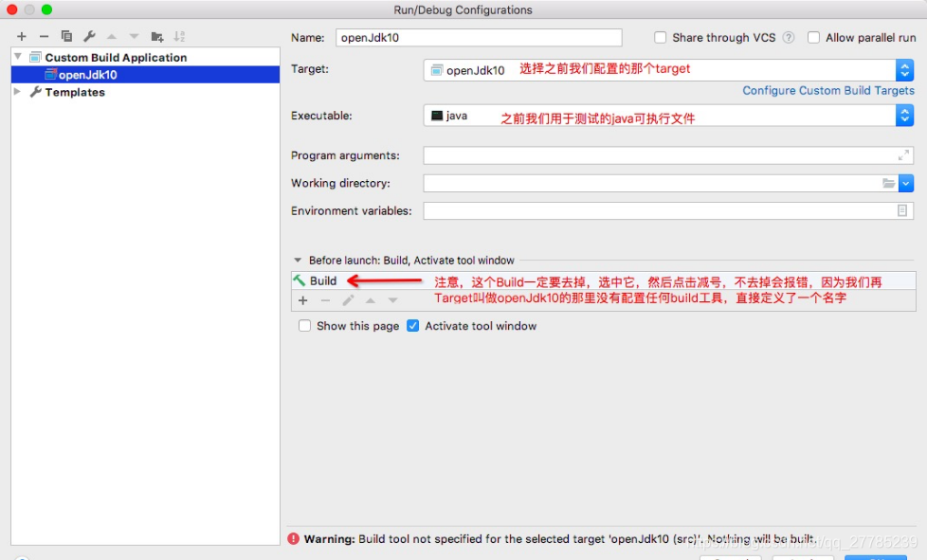Open the Working directory macro dropdown arrow
The height and width of the screenshot is (560, 927).
(906, 183)
